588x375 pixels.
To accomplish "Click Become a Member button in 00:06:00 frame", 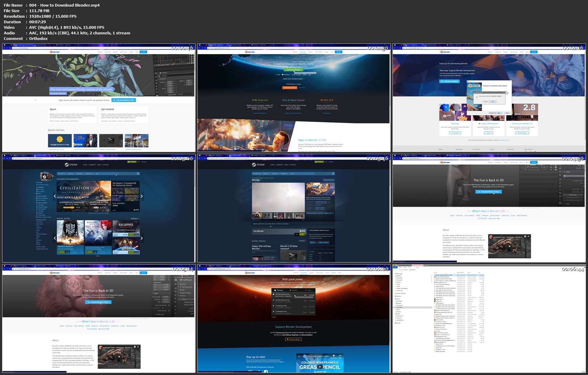I will pyautogui.click(x=293, y=339).
